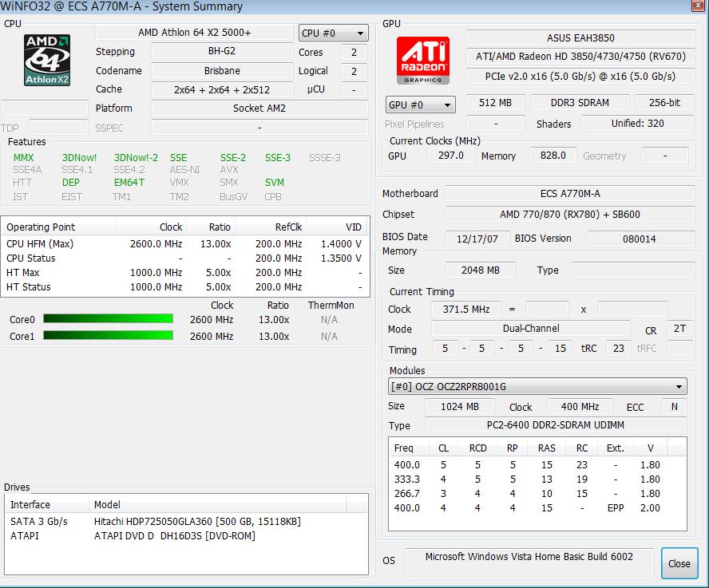Click the RAS column header in timings table
Image resolution: width=709 pixels, height=588 pixels.
coord(546,448)
